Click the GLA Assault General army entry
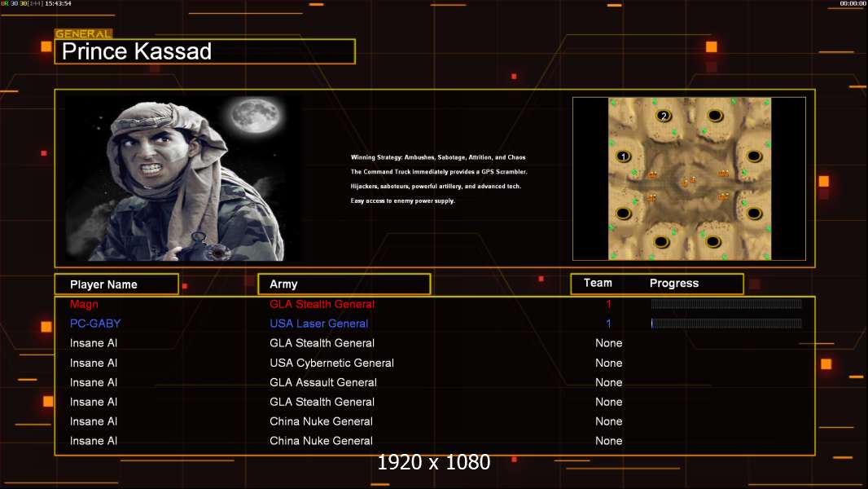Viewport: 868px width, 489px height. coord(323,382)
